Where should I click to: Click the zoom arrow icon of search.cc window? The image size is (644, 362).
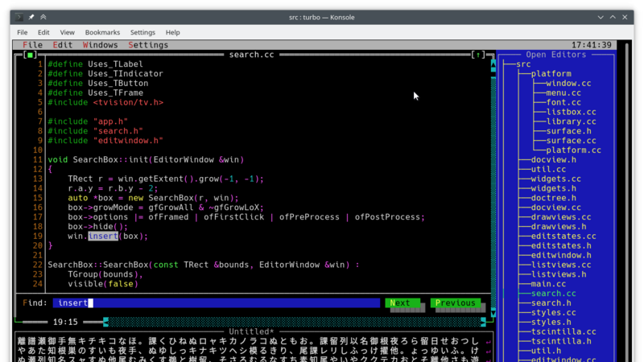(478, 55)
